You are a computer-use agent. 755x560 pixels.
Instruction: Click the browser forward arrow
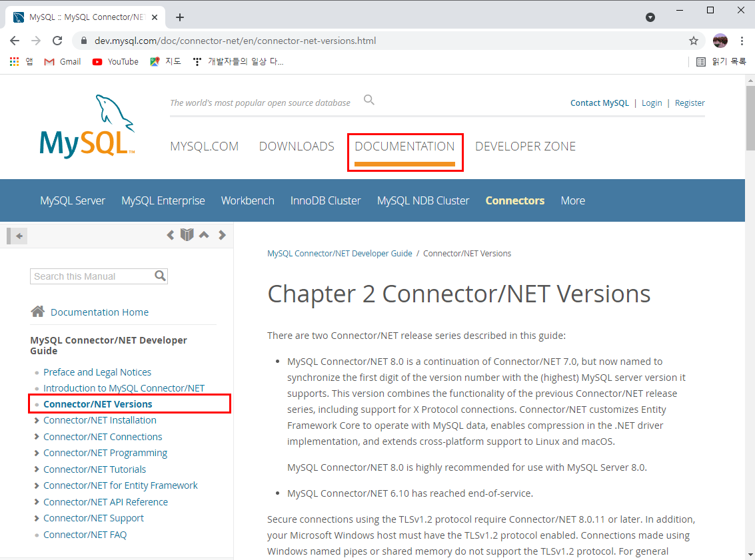click(36, 41)
